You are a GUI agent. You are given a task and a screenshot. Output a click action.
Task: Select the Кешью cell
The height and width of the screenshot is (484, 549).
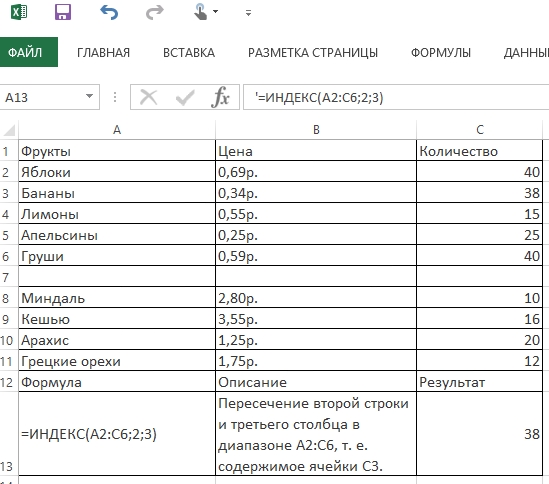coord(117,319)
